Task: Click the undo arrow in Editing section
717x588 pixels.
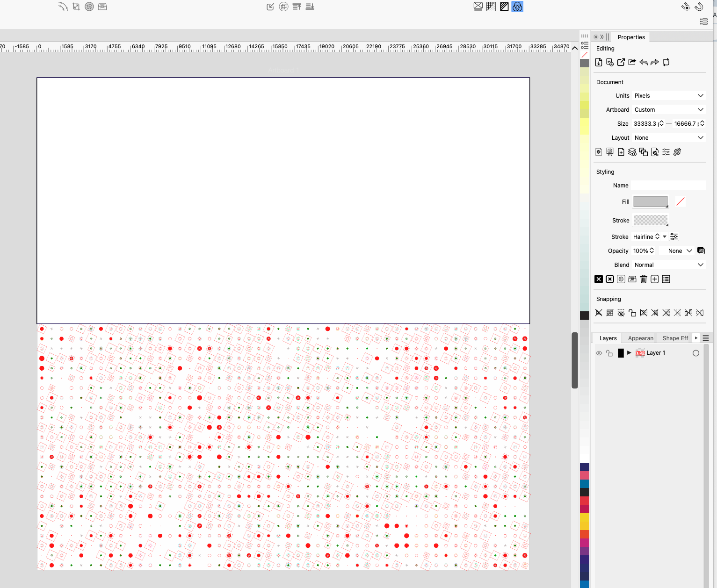Action: 644,62
